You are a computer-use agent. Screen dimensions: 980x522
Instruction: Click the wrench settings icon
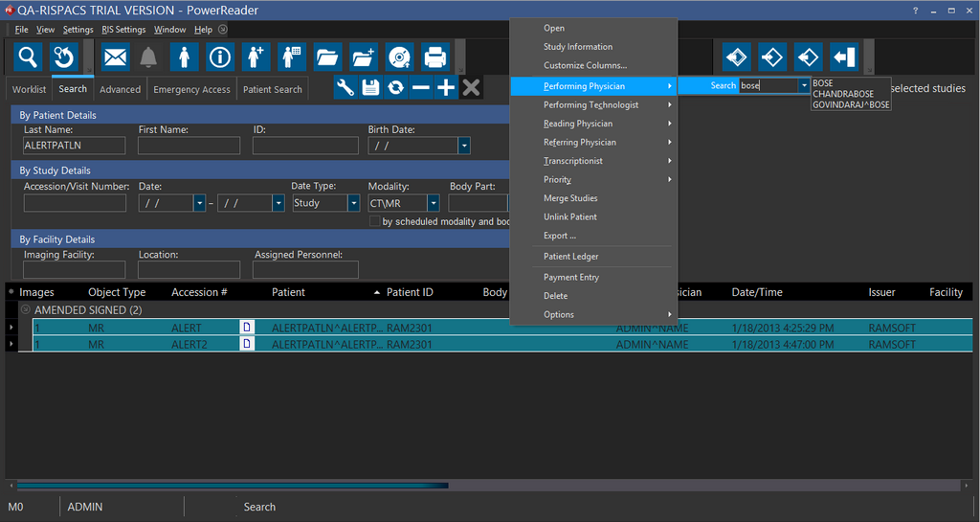coord(345,88)
